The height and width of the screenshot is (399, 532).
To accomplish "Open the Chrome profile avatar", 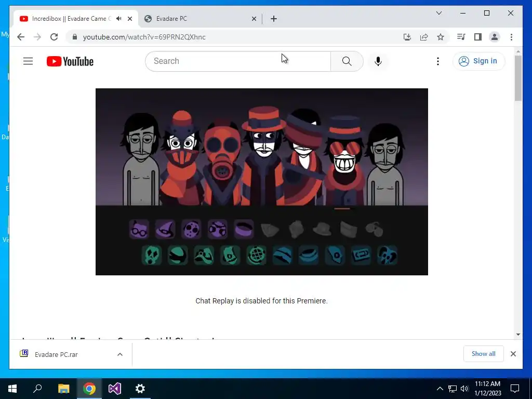I will [495, 37].
